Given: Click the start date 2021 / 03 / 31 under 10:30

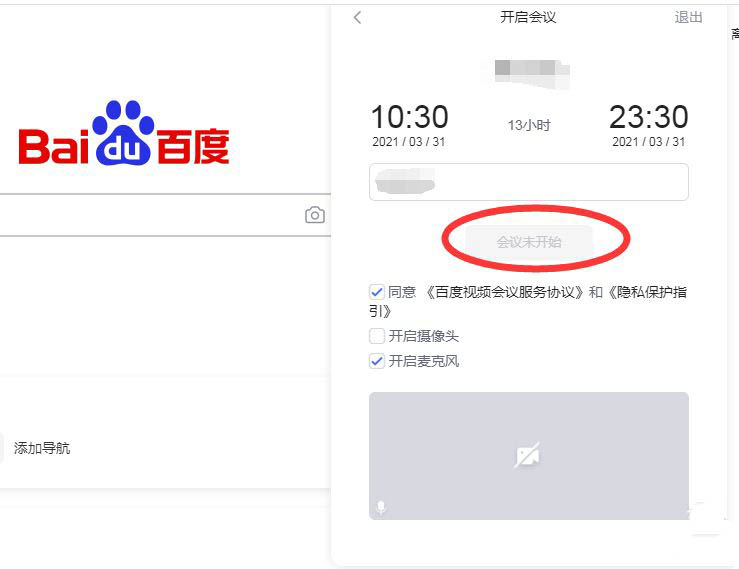Looking at the screenshot, I should point(409,142).
